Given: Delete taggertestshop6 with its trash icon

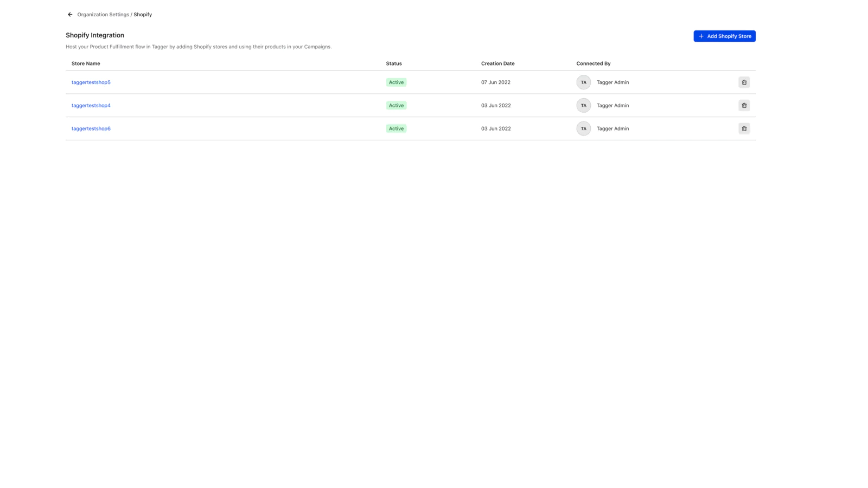Looking at the screenshot, I should click(x=744, y=129).
